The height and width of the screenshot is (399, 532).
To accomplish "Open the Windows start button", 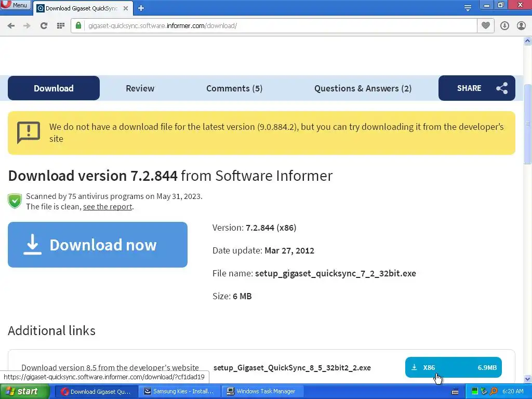I will click(25, 392).
